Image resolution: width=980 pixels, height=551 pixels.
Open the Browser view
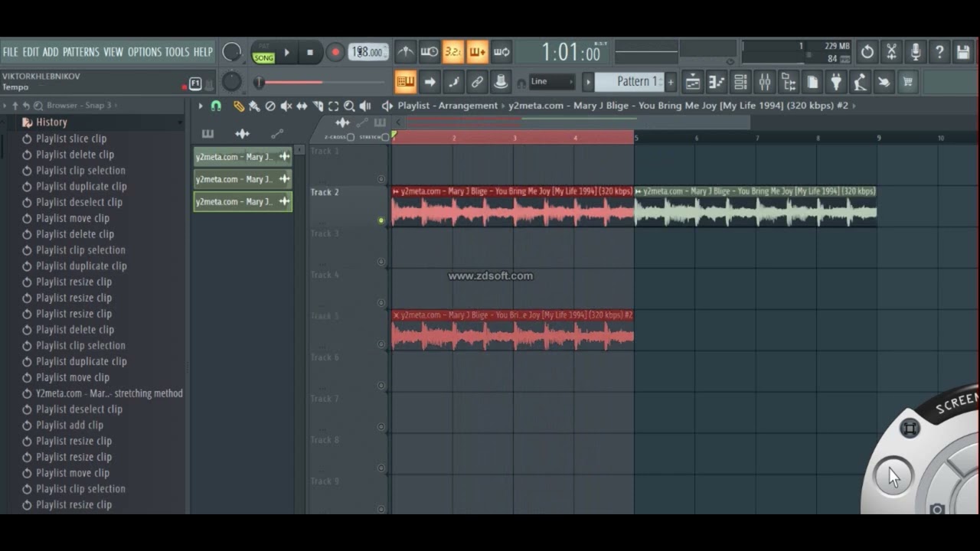[x=788, y=81]
